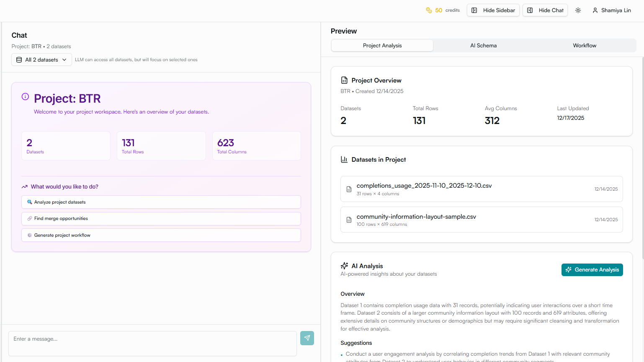Click the paper plane send icon
Image resolution: width=644 pixels, height=362 pixels.
307,338
